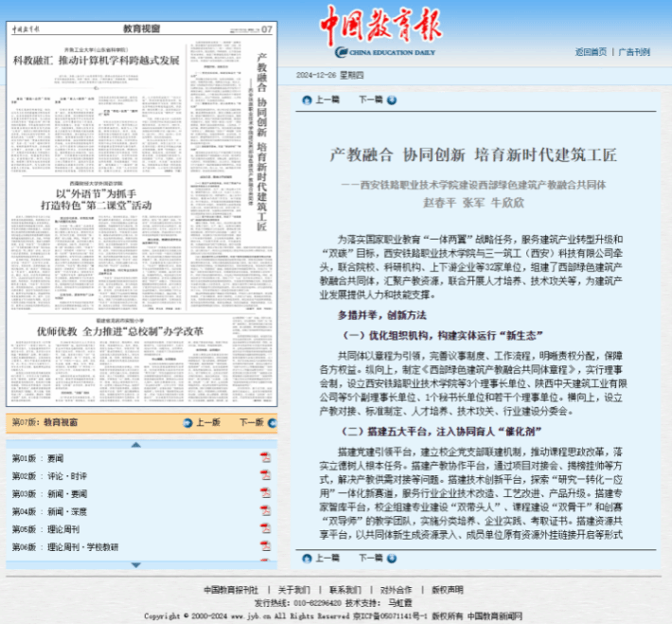Select 第05版：理论周刊 in page list

point(45,529)
